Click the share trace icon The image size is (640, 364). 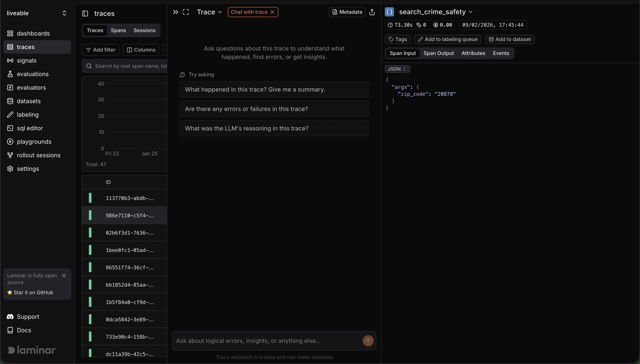(x=372, y=12)
